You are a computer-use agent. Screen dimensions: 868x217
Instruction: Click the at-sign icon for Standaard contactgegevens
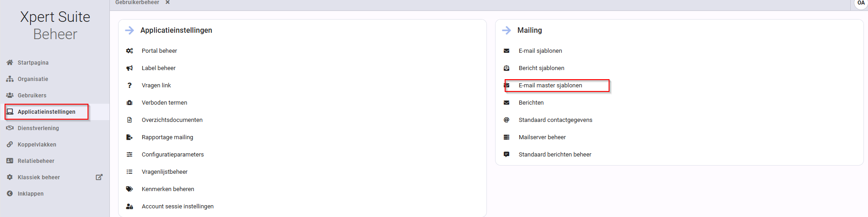[506, 120]
